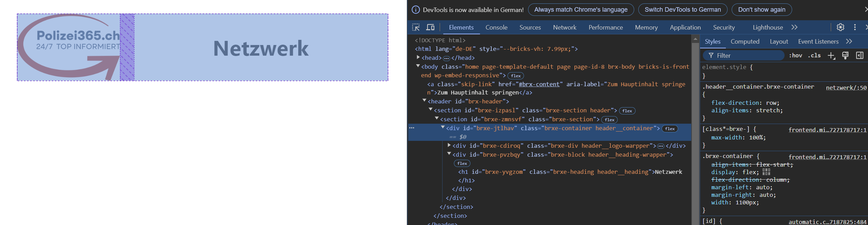
Task: Toggle the .cls element classes panel
Action: pos(814,56)
